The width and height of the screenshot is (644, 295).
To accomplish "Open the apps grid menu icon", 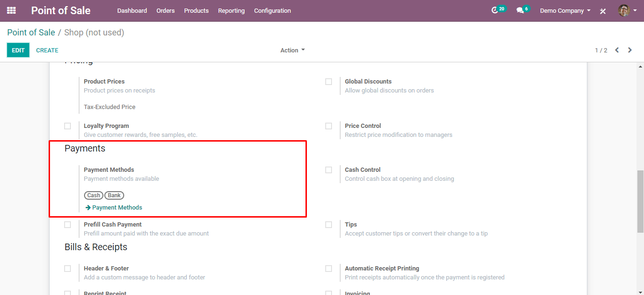I will coord(11,10).
